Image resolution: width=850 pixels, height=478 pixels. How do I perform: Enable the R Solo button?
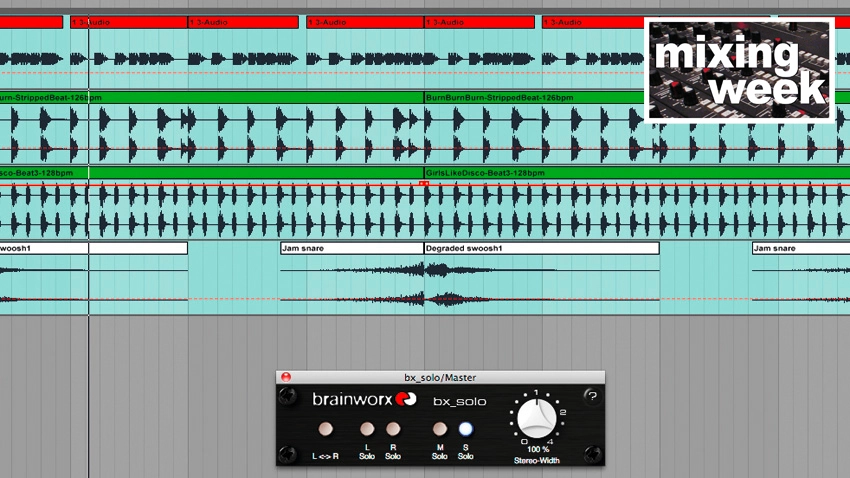click(393, 429)
